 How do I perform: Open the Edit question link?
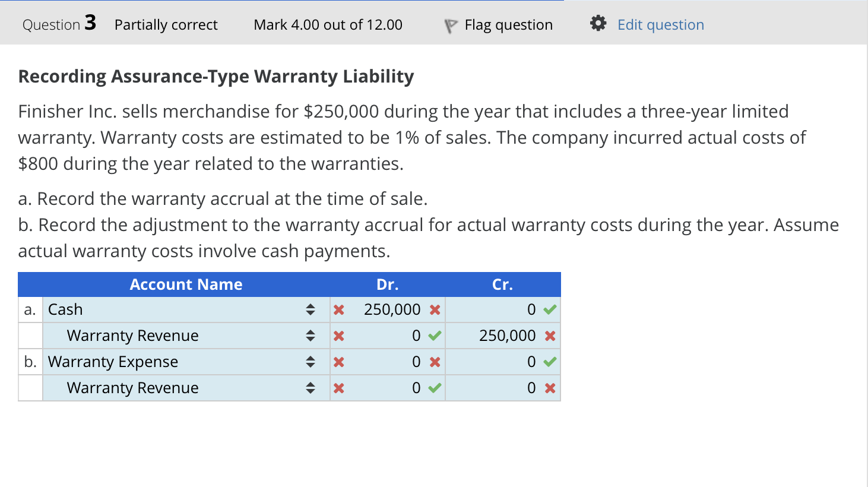661,25
